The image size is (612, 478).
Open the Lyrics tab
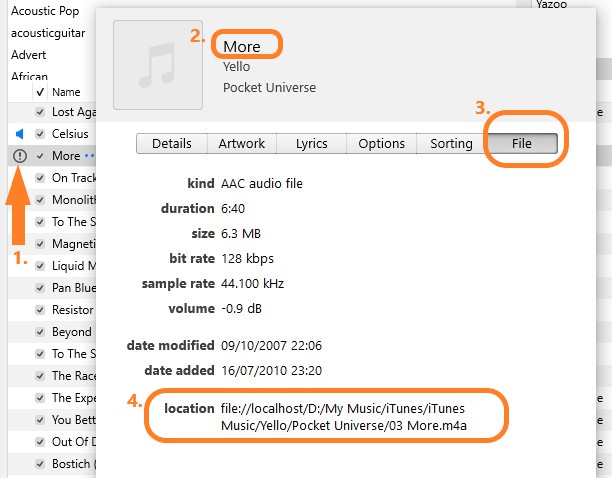pos(311,144)
